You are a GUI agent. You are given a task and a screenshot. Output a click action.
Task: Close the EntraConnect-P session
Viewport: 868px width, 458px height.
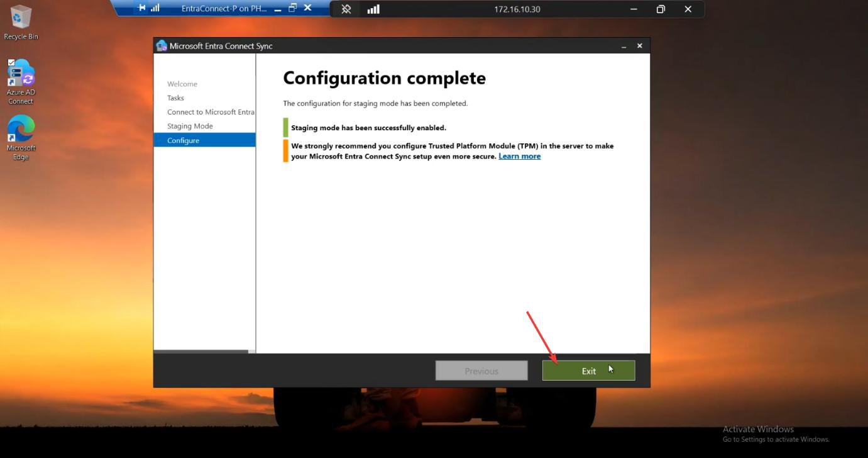coord(307,8)
